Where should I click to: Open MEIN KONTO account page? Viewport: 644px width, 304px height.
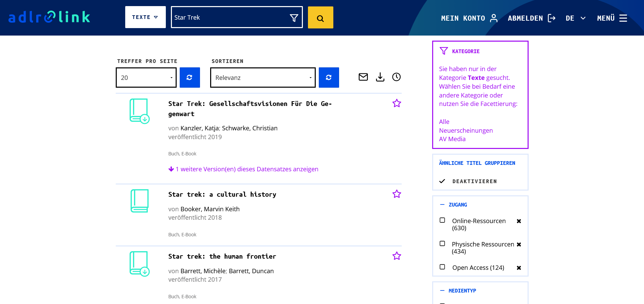tap(463, 18)
